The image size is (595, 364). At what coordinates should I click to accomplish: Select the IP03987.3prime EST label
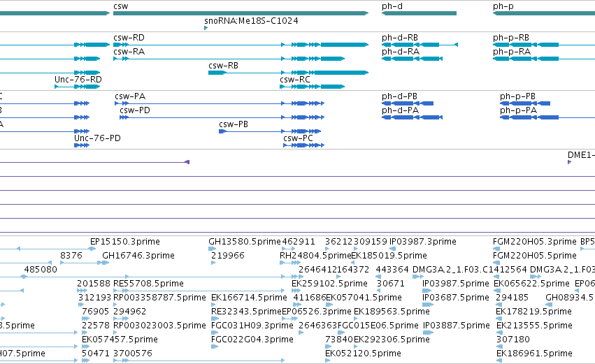click(423, 242)
